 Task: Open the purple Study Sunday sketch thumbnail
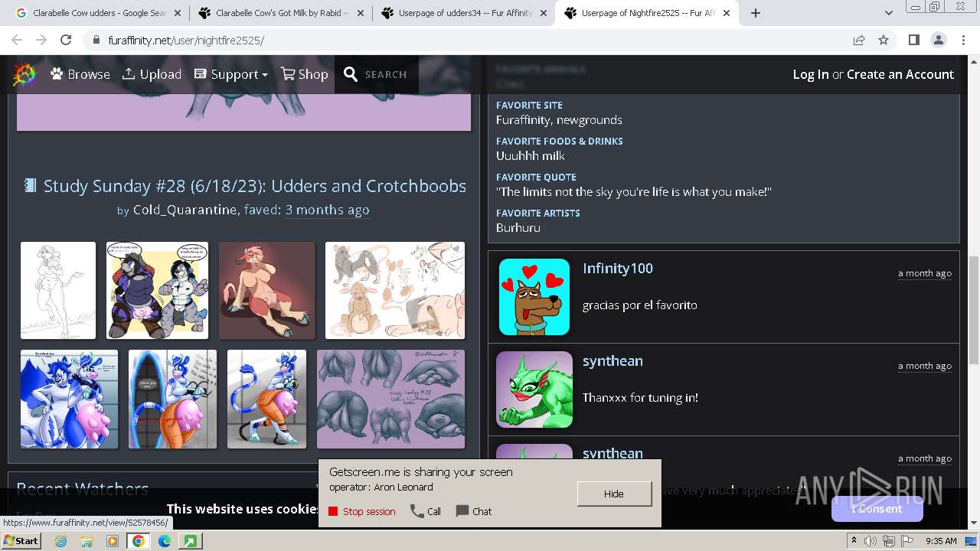click(390, 399)
